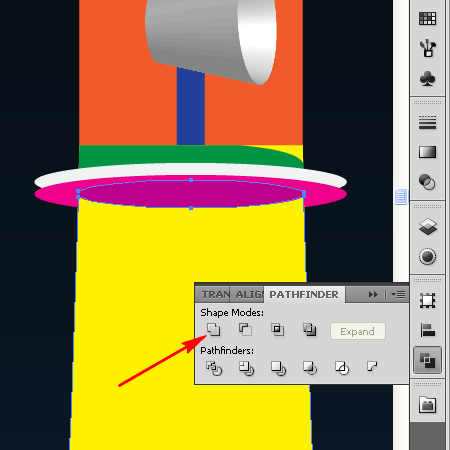The height and width of the screenshot is (450, 450).
Task: Open the Align panel dock icon
Action: [427, 330]
